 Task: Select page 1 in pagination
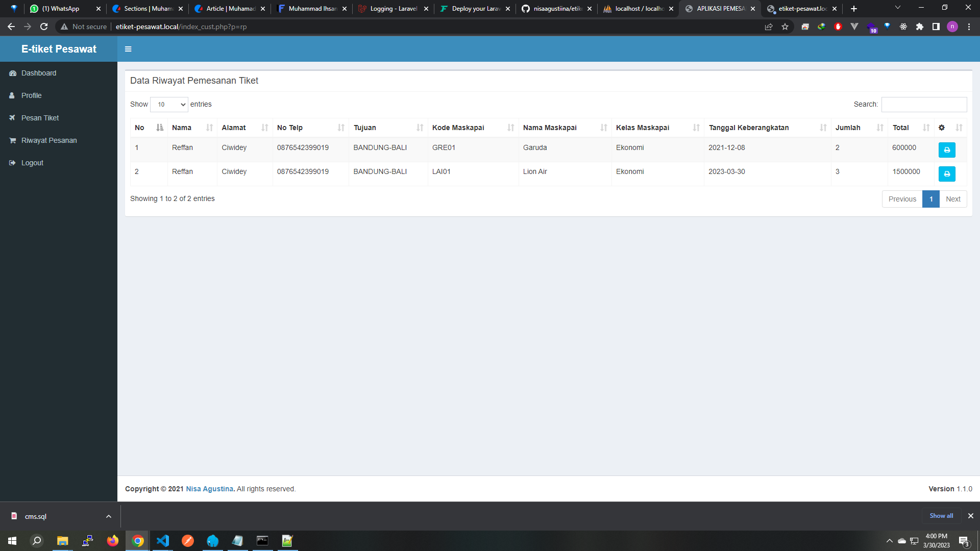pyautogui.click(x=931, y=199)
